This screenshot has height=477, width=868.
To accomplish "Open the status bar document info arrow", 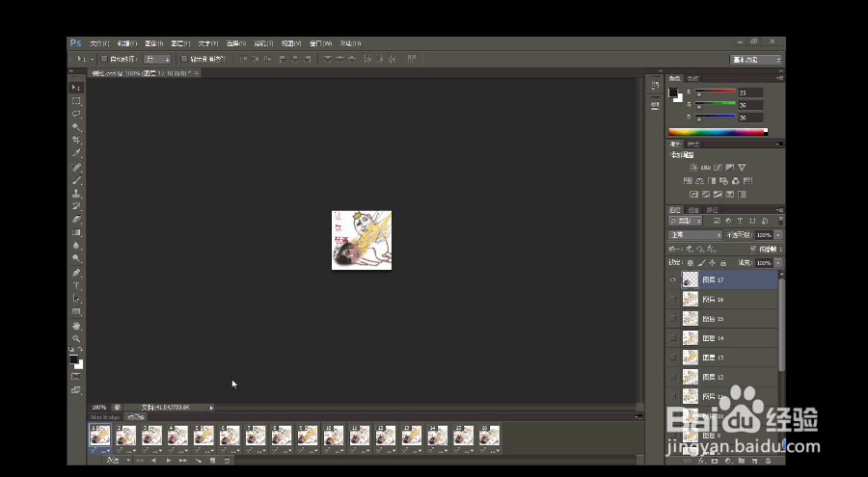I will pyautogui.click(x=211, y=408).
